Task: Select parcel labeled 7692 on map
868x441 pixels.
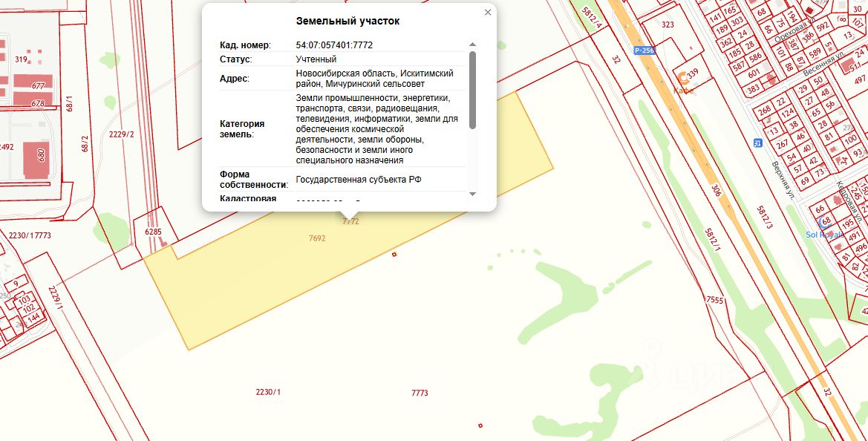Action: (317, 238)
